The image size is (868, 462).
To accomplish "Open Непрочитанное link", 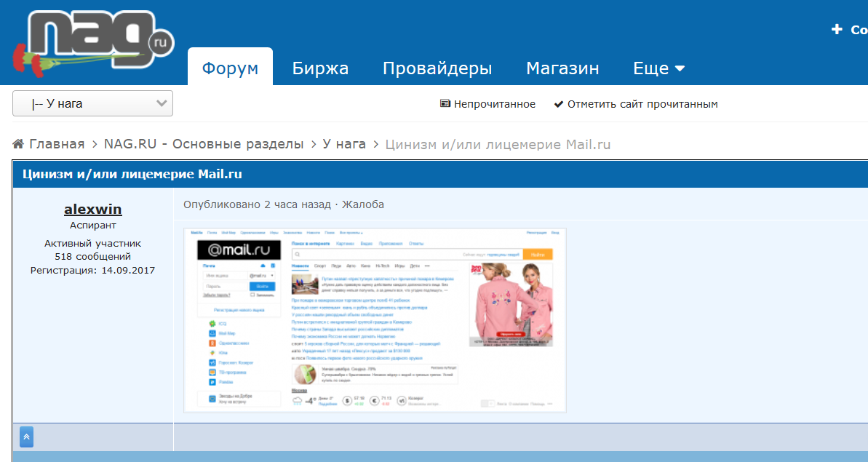I will click(x=494, y=104).
